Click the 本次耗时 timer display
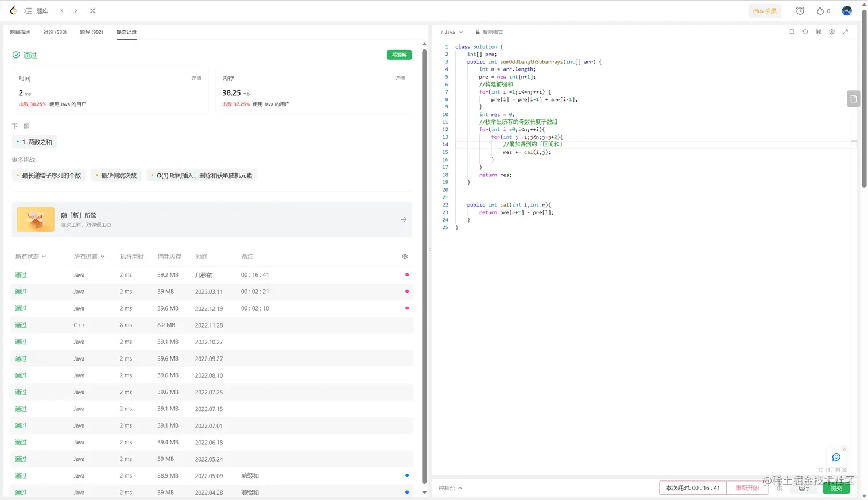 (x=693, y=488)
